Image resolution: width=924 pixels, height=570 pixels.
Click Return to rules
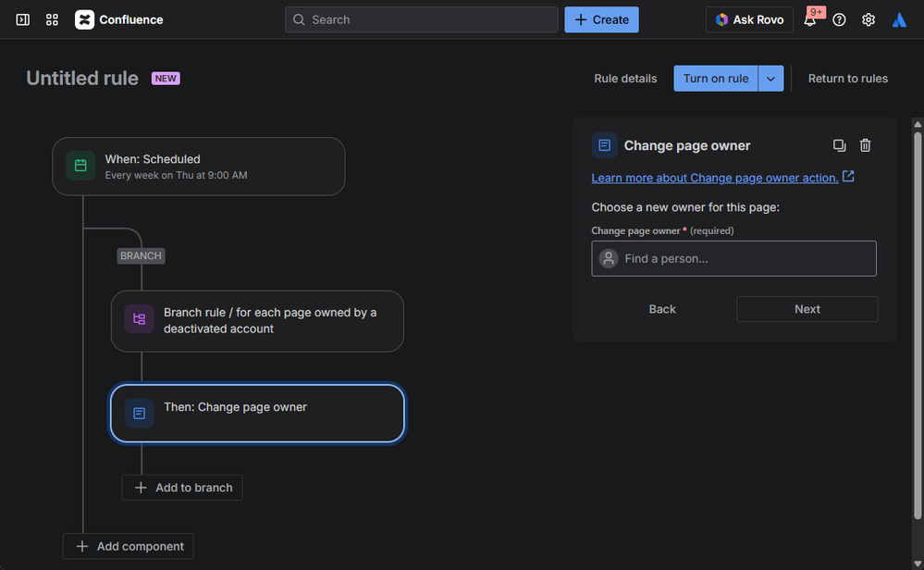pyautogui.click(x=848, y=79)
